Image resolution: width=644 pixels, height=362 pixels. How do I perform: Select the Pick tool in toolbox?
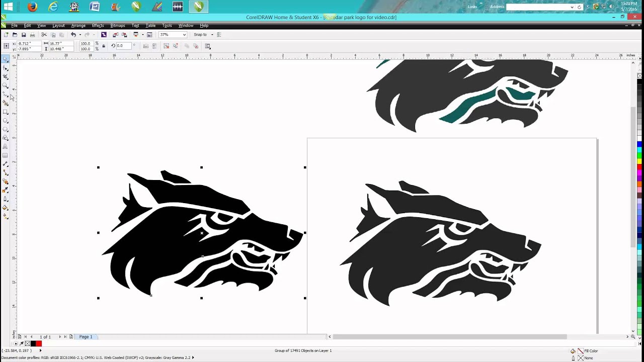pyautogui.click(x=6, y=59)
